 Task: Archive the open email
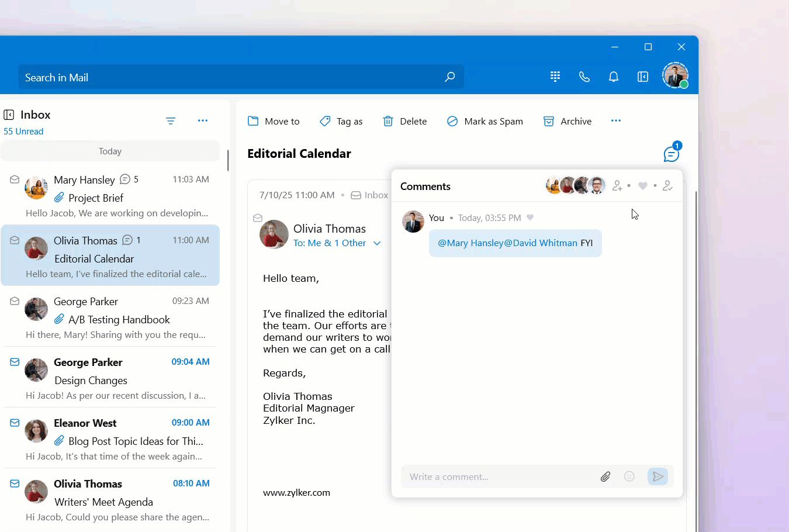tap(567, 121)
